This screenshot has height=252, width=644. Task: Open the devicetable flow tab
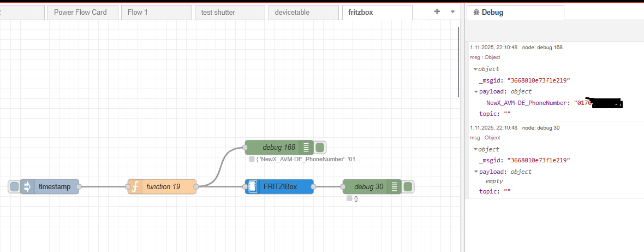304,13
